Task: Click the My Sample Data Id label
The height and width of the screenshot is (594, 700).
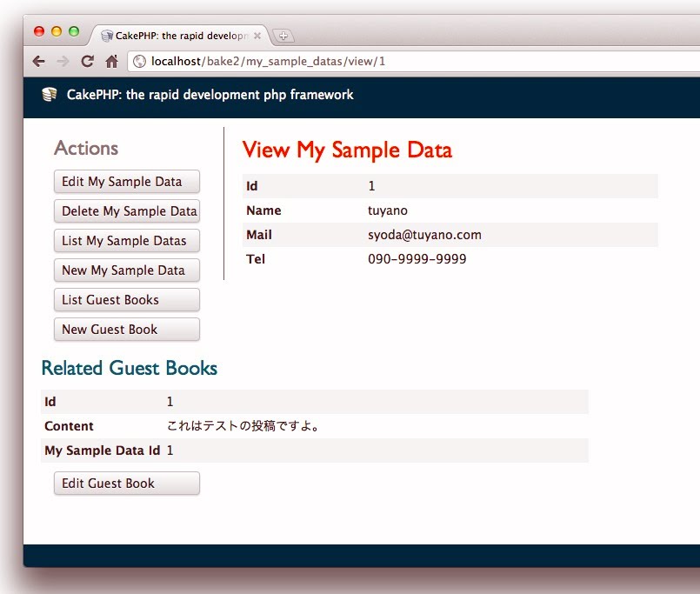Action: pos(103,451)
